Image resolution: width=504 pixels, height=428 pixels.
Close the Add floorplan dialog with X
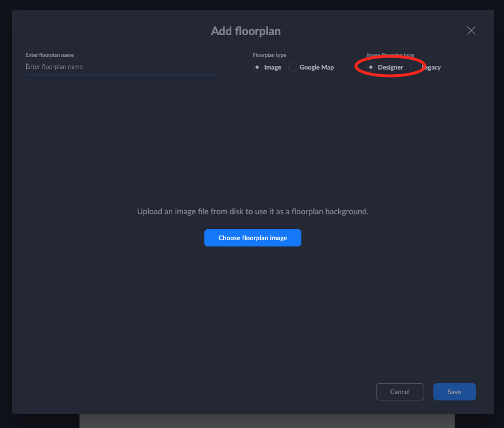[x=471, y=30]
